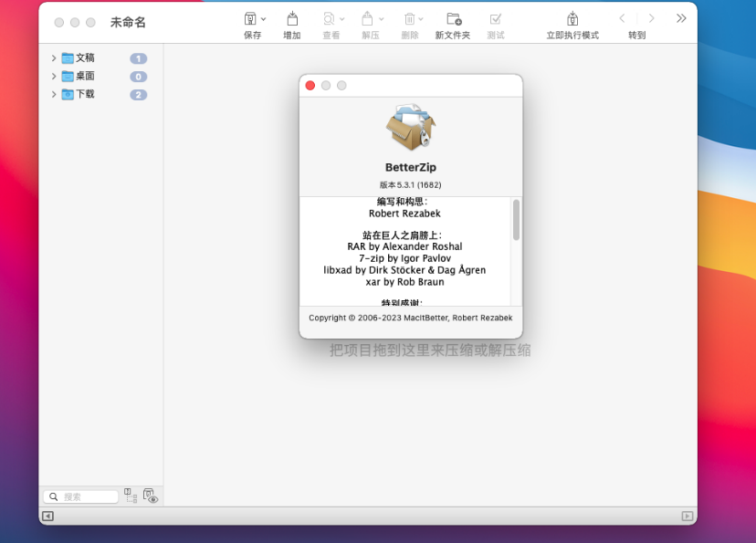Click the 查看 (View) toolbar icon

point(329,19)
